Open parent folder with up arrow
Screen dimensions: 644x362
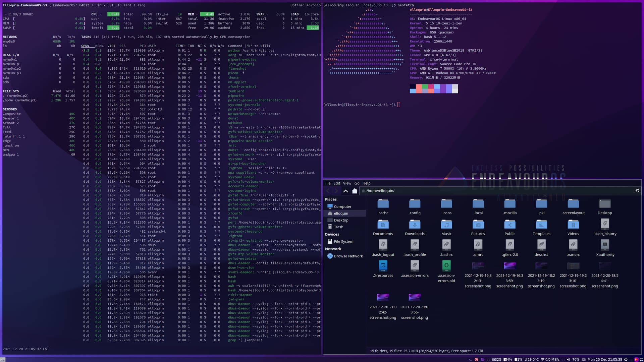[x=345, y=191]
